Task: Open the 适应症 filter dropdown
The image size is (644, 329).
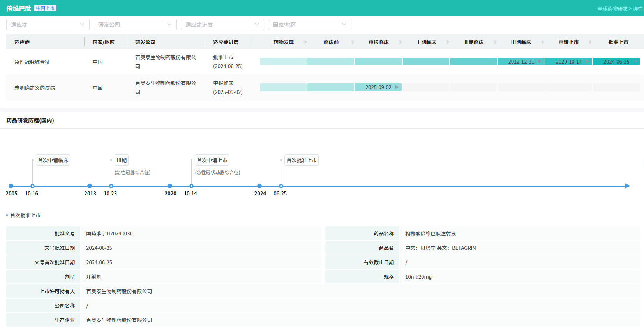Action: 48,25
